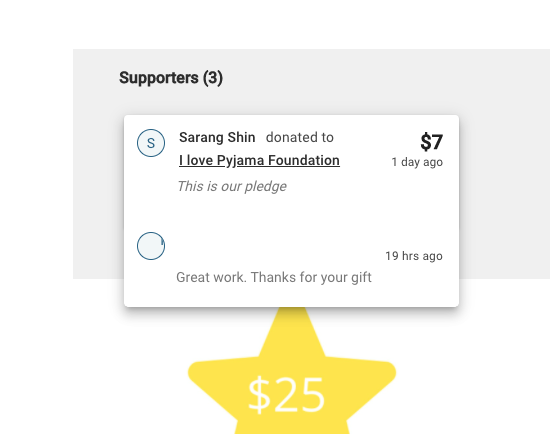Open the I love Pyjama Foundation link
The width and height of the screenshot is (550, 434).
point(259,160)
